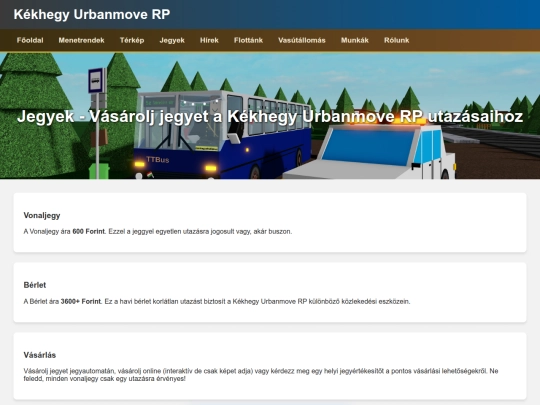Click the Bérlet description sentence
Screen dimensions: 540x405
click(217, 301)
